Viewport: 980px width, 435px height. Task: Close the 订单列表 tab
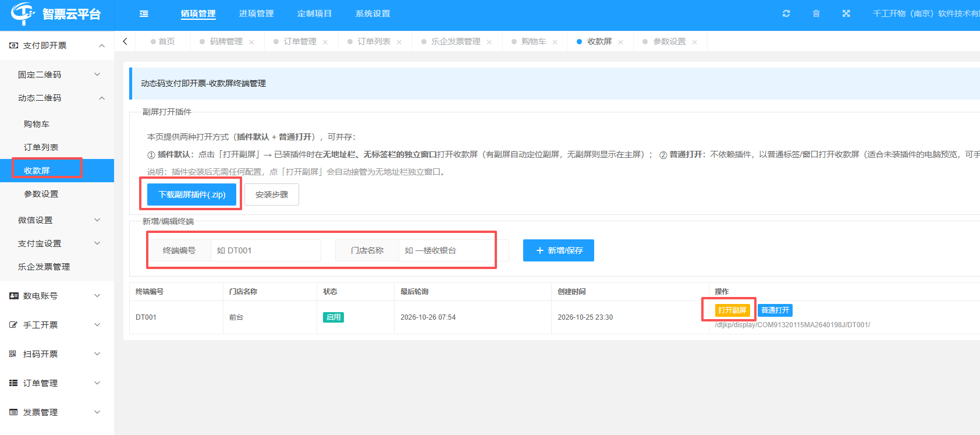coord(399,42)
